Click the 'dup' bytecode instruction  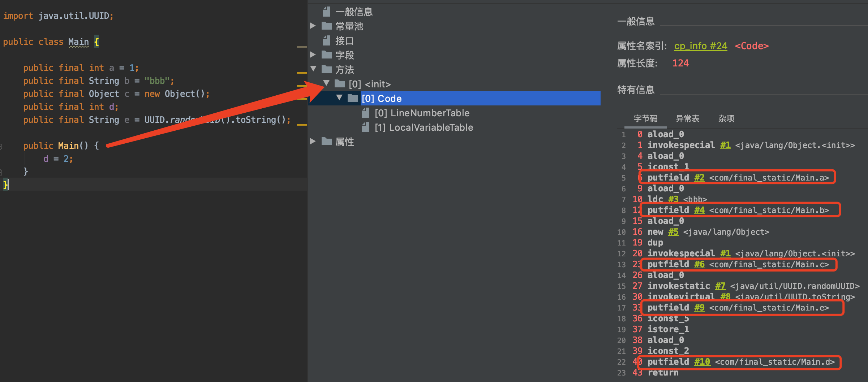655,243
